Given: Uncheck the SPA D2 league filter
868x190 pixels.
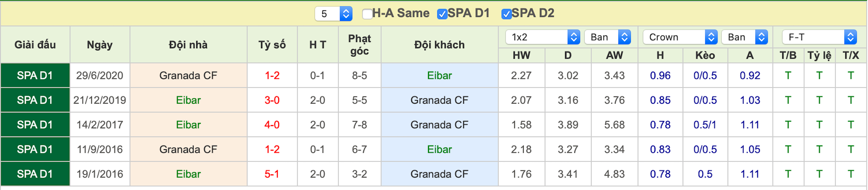Looking at the screenshot, I should pyautogui.click(x=506, y=14).
